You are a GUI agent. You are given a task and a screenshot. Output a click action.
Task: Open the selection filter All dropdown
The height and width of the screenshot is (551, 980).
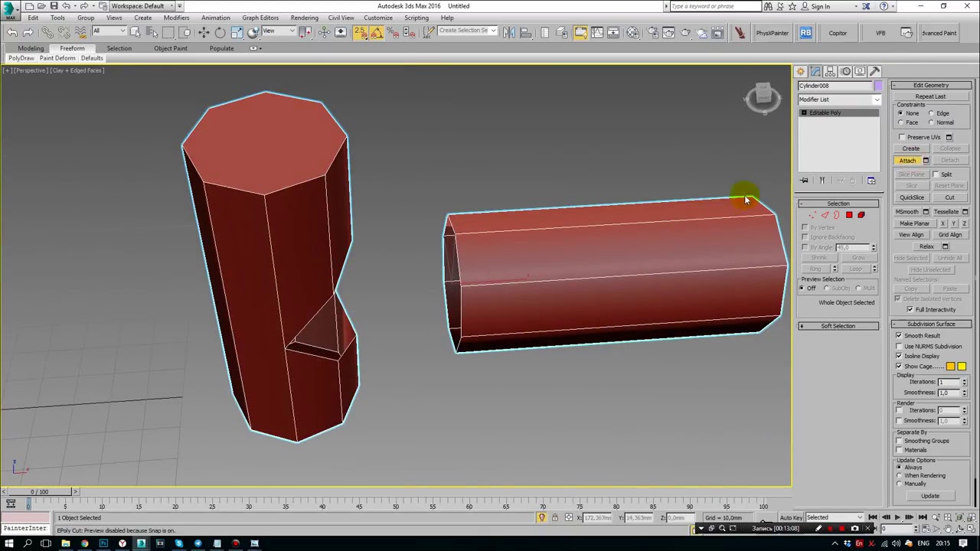[x=109, y=31]
